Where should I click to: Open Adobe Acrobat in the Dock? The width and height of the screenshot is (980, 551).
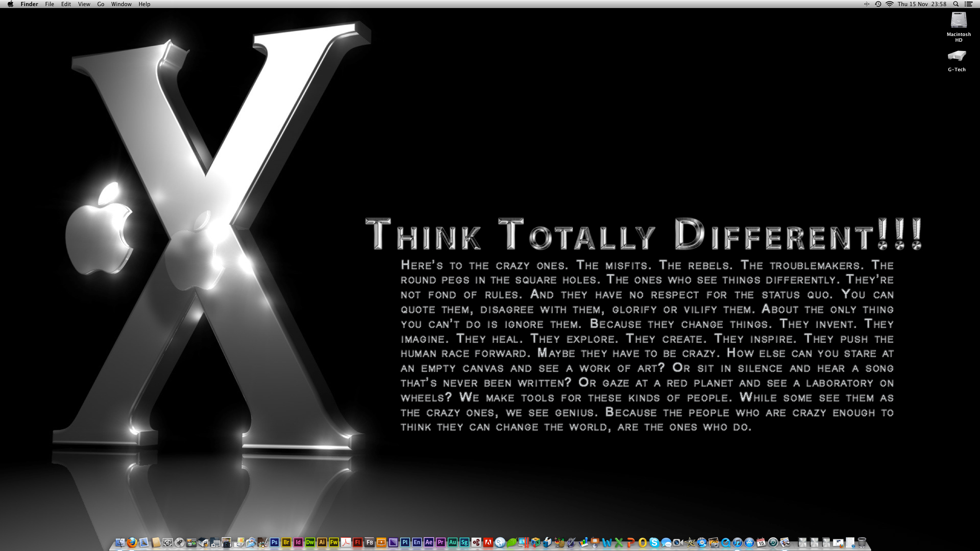[345, 542]
